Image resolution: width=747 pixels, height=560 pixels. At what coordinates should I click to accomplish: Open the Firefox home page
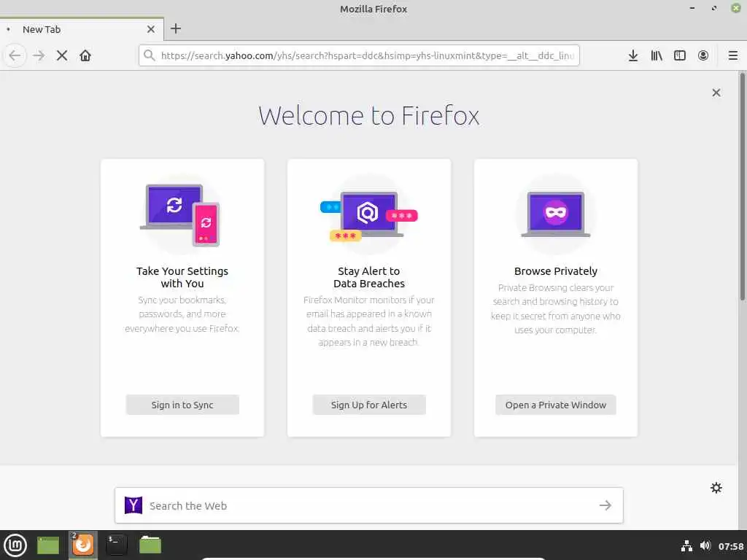click(85, 55)
